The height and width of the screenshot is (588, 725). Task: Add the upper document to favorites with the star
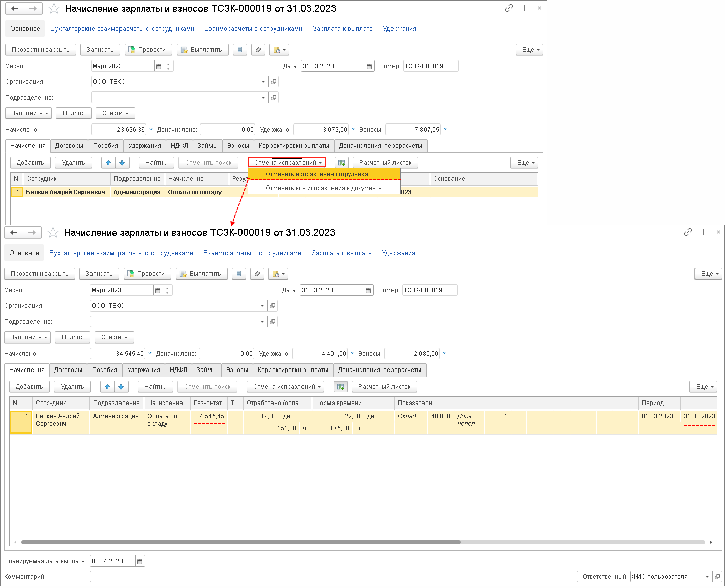54,9
